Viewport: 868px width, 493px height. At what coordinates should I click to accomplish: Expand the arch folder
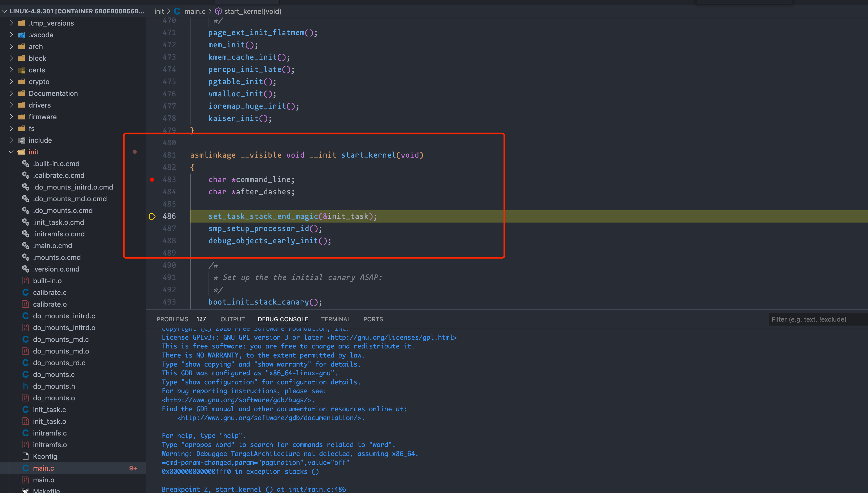coord(11,46)
